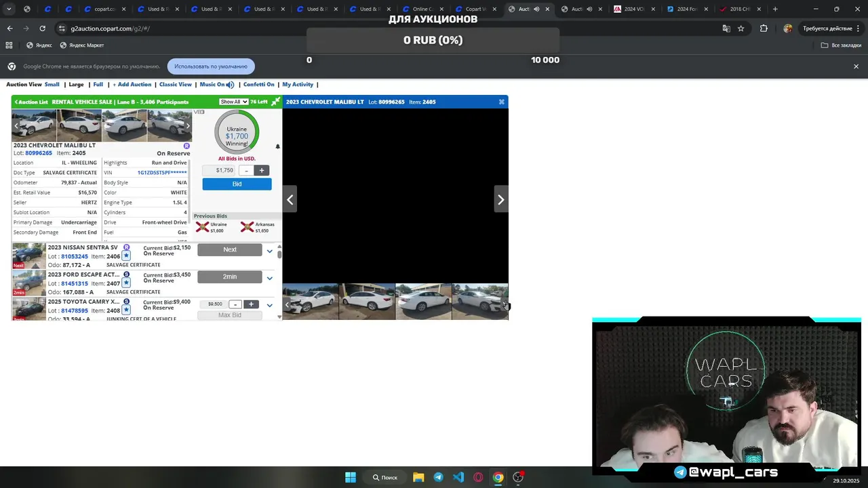
Task: Open Nissan Sentra lot 81053245 link
Action: [x=75, y=256]
